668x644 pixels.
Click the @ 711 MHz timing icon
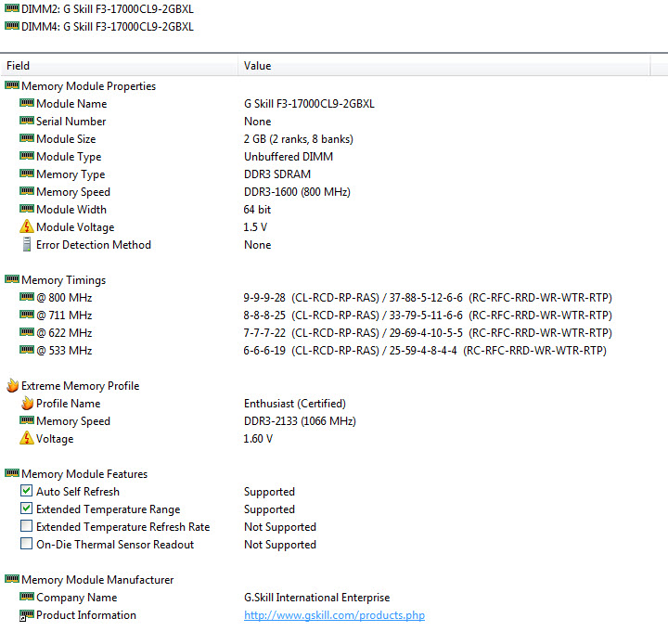[x=27, y=315]
